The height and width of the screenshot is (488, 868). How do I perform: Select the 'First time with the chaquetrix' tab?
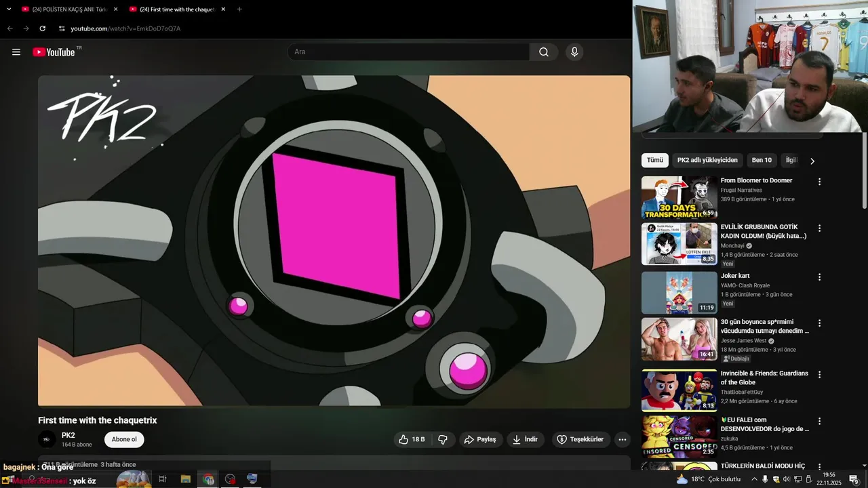[x=173, y=9]
